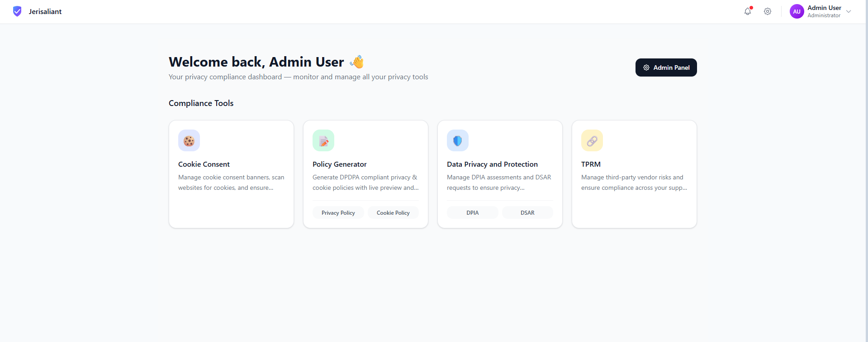Open the Data Privacy and Protection title

pos(492,164)
